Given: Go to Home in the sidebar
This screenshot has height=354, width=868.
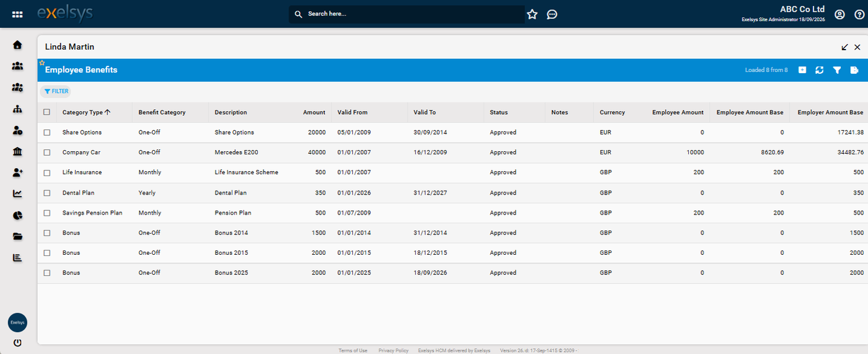Looking at the screenshot, I should [17, 45].
